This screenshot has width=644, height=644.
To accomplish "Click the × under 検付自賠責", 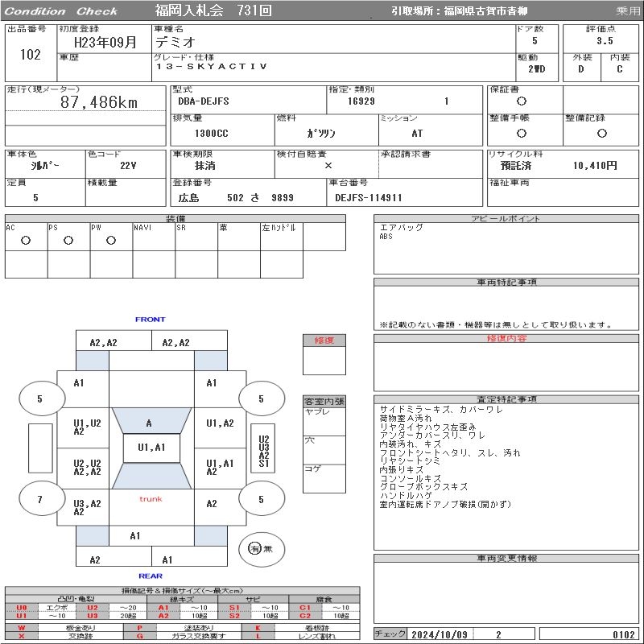I will 328,165.
